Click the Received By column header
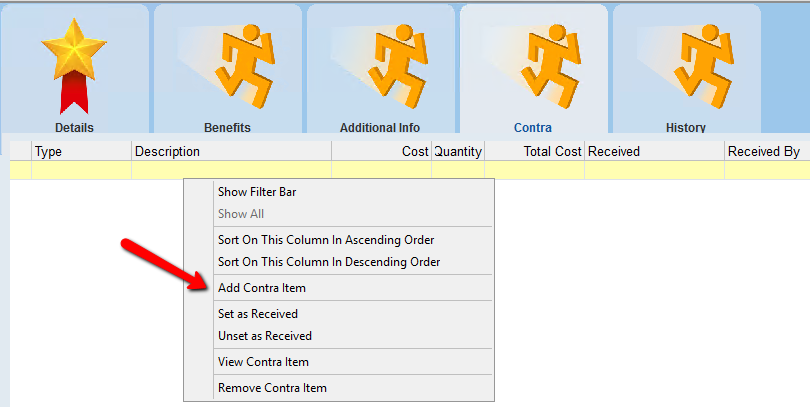810x407 pixels. coord(766,151)
